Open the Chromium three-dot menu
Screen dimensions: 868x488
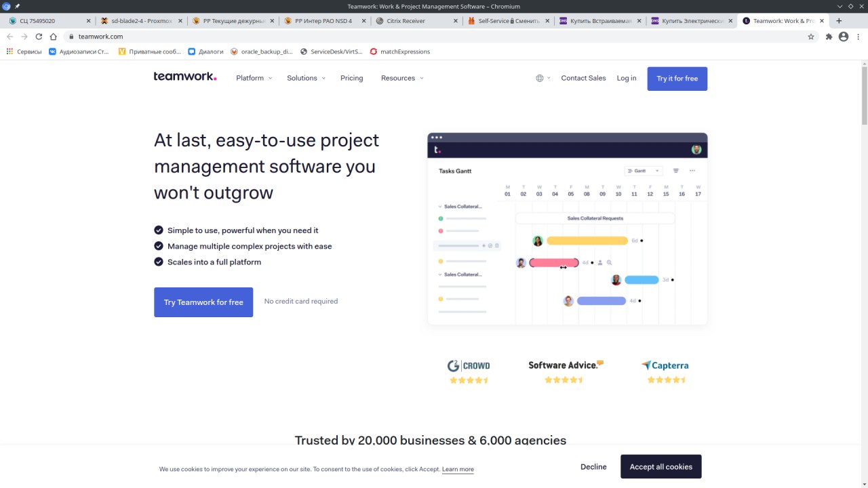pos(859,37)
